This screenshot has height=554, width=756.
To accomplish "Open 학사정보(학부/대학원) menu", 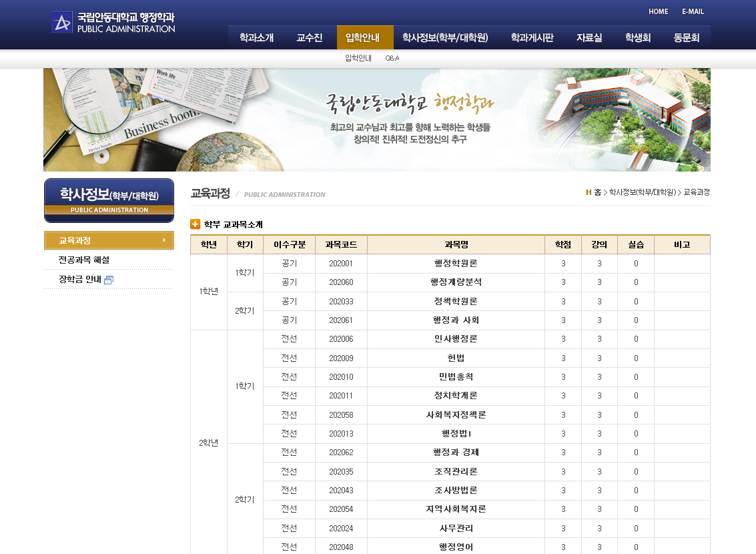I will (445, 37).
